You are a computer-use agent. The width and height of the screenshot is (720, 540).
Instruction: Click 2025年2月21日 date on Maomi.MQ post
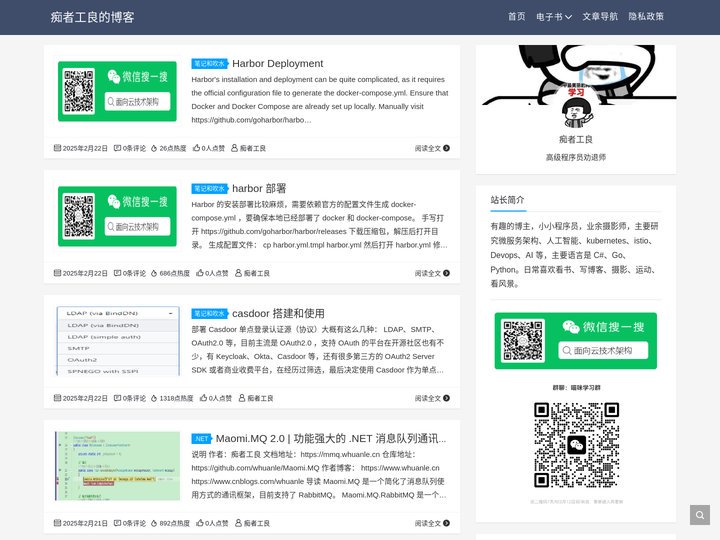point(85,523)
